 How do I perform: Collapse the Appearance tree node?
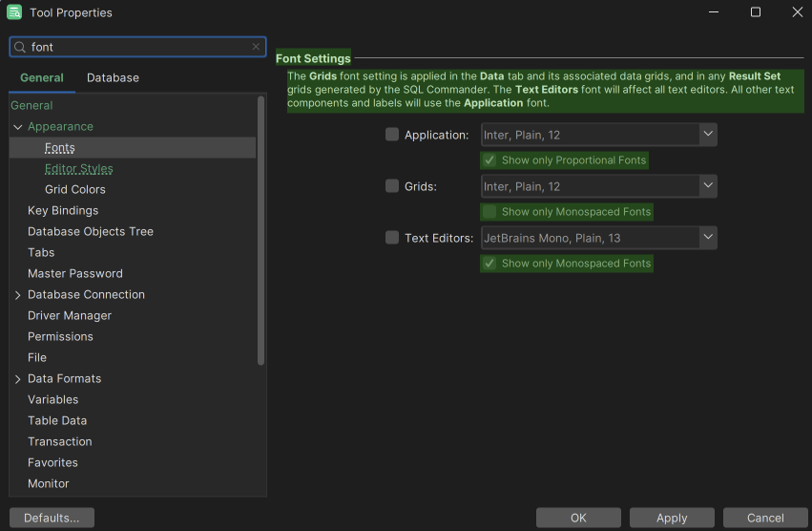point(18,127)
